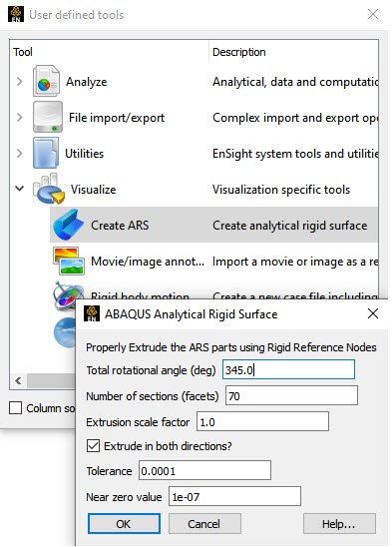This screenshot has height=547, width=392.
Task: Expand the File import/export tree node
Action: (x=20, y=117)
